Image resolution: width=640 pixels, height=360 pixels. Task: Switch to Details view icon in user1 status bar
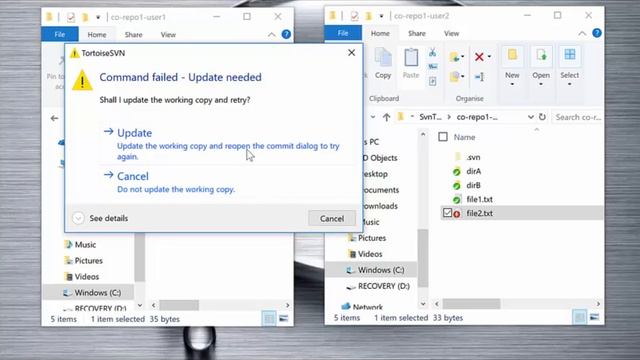click(x=269, y=318)
